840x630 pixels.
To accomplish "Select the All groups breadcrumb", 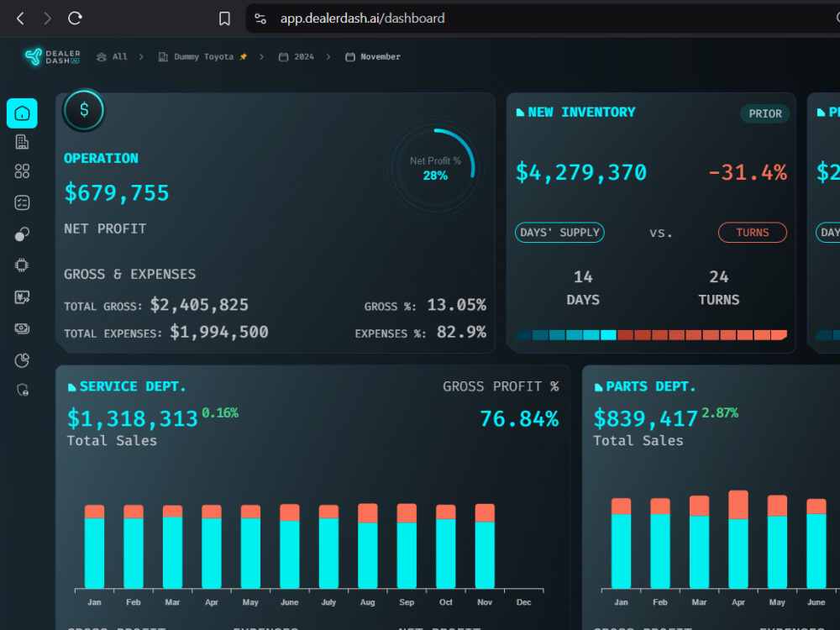I will coord(112,57).
